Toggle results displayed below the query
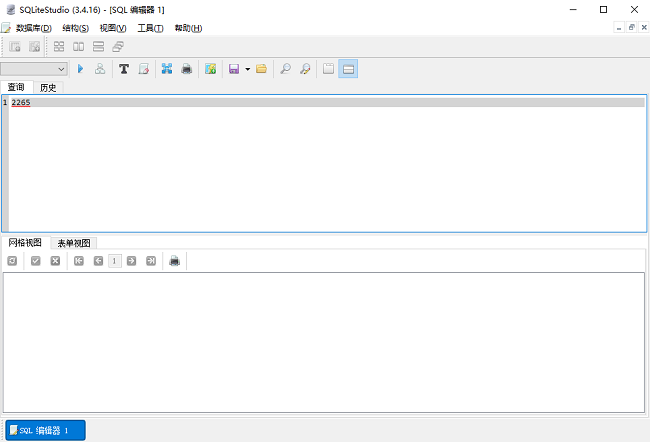This screenshot has height=442, width=650. [x=348, y=69]
